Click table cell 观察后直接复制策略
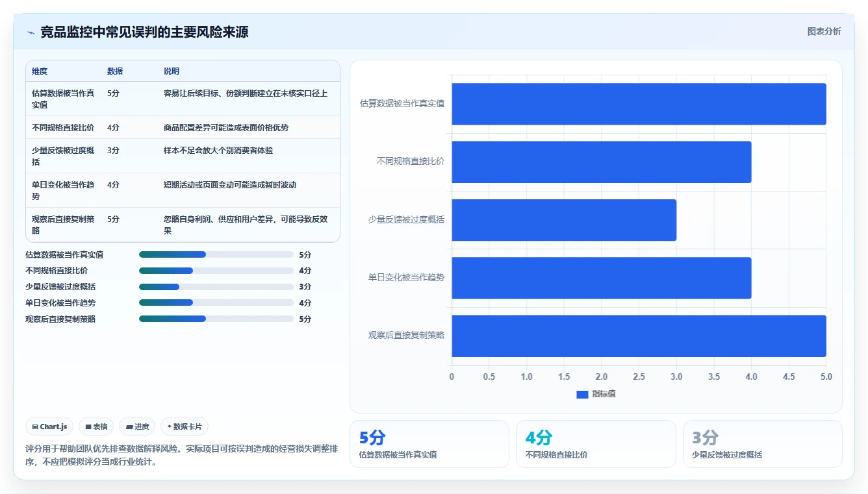 (x=64, y=225)
